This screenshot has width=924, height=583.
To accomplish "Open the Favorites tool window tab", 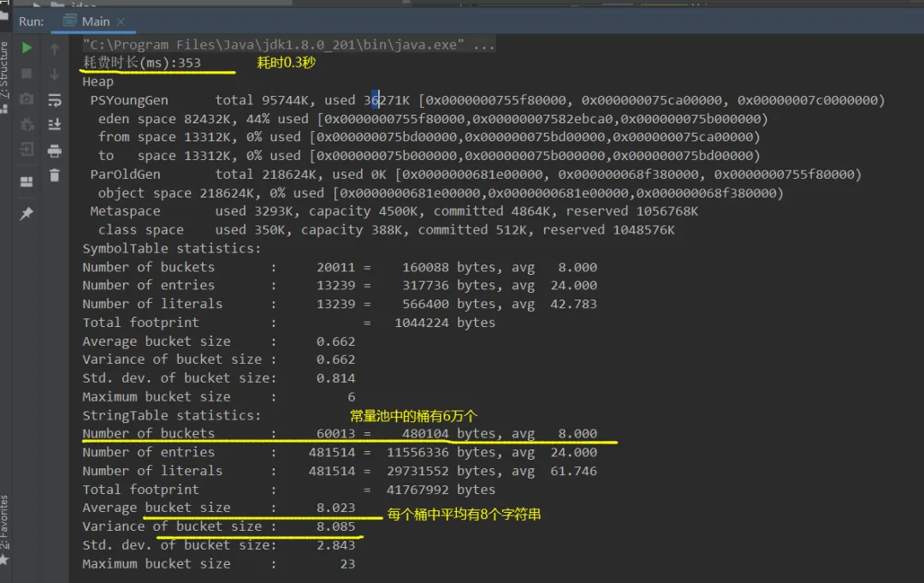I will (x=5, y=522).
